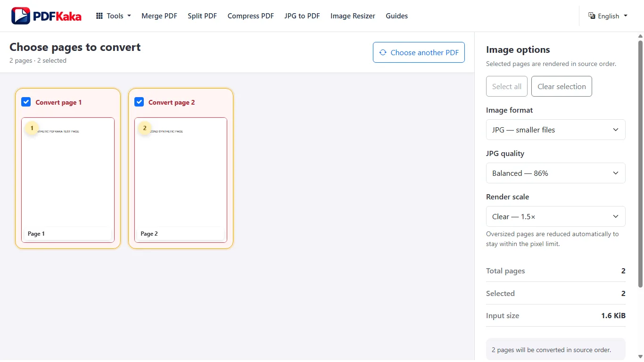Go to Split PDF

click(x=202, y=16)
